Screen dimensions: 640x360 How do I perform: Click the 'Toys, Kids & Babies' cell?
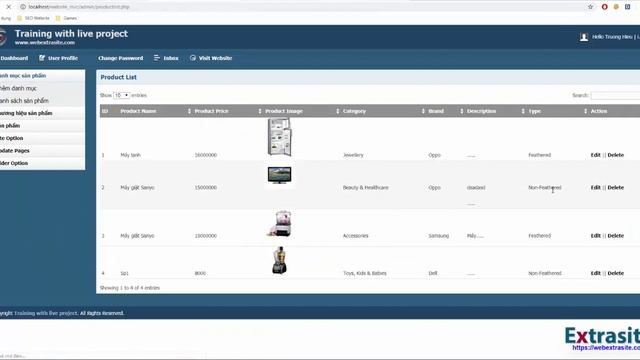[364, 273]
